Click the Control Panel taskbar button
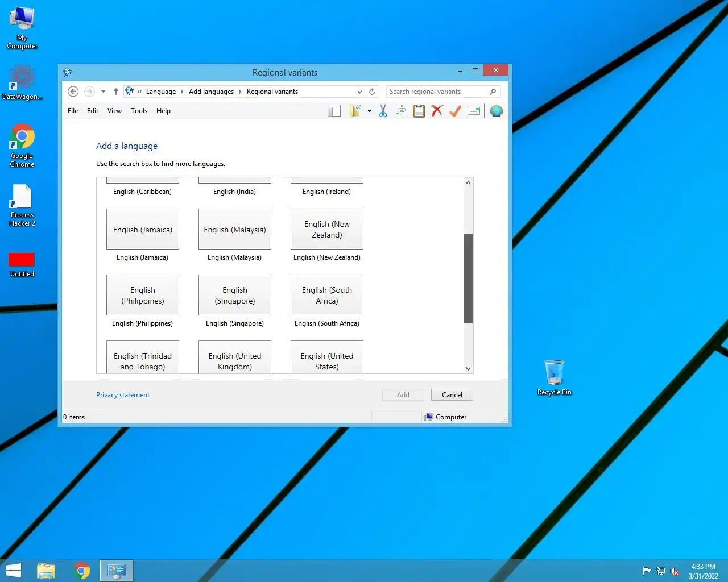728x582 pixels. [x=117, y=571]
